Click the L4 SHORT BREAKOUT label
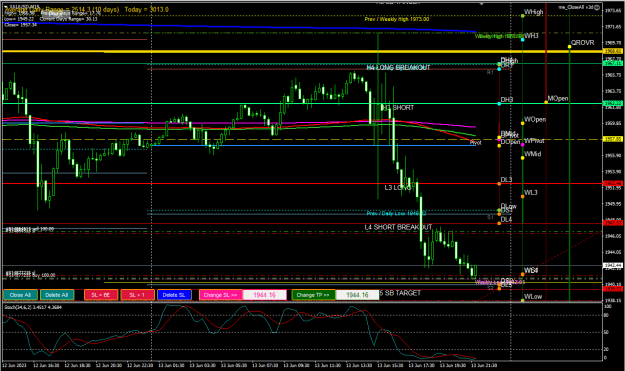This screenshot has width=625, height=371. (x=398, y=227)
